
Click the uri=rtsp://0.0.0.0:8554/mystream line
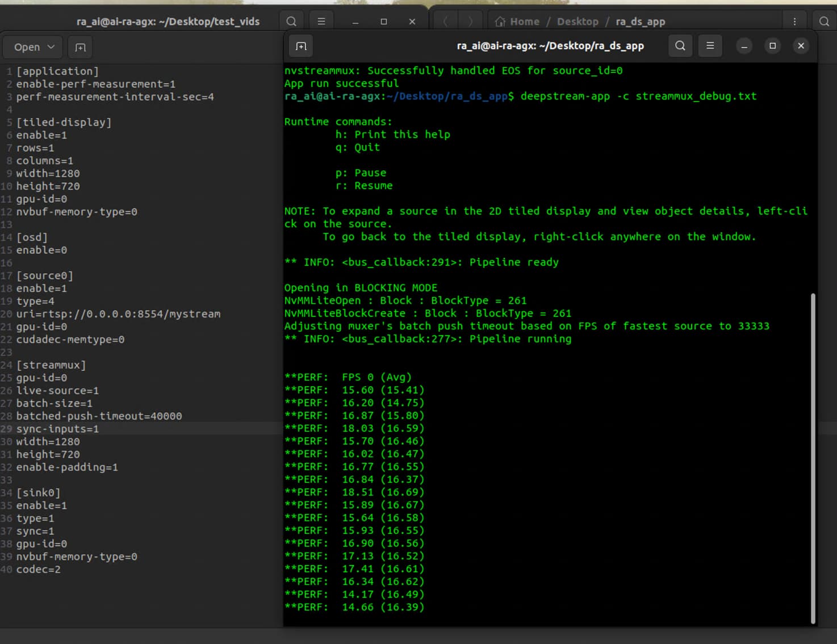[118, 314]
